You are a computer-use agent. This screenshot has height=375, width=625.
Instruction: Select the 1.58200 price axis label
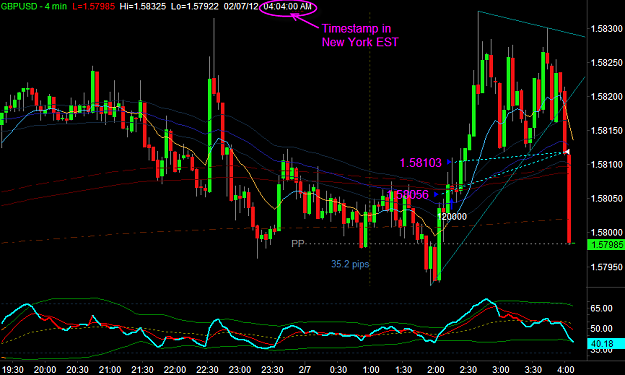pyautogui.click(x=607, y=96)
